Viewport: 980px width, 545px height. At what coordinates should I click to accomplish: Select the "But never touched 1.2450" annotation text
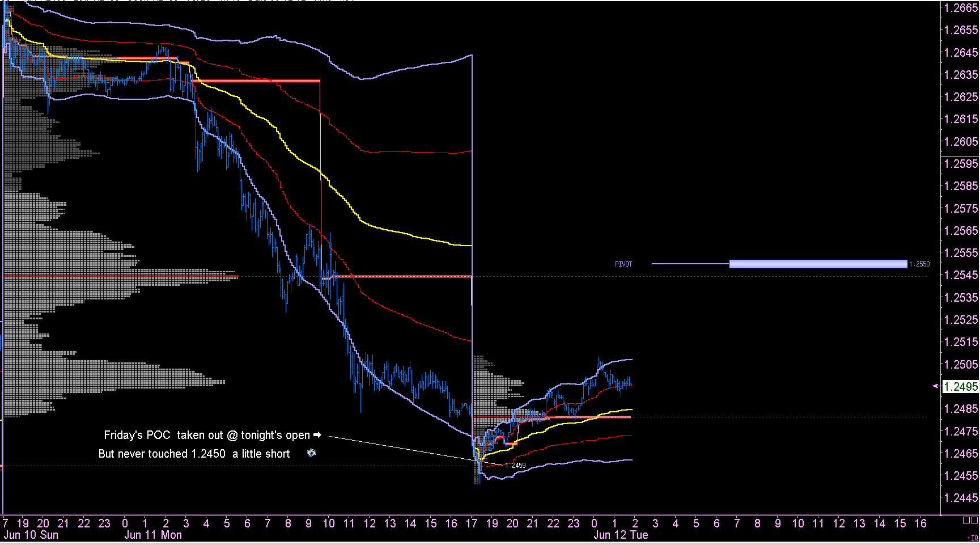194,454
